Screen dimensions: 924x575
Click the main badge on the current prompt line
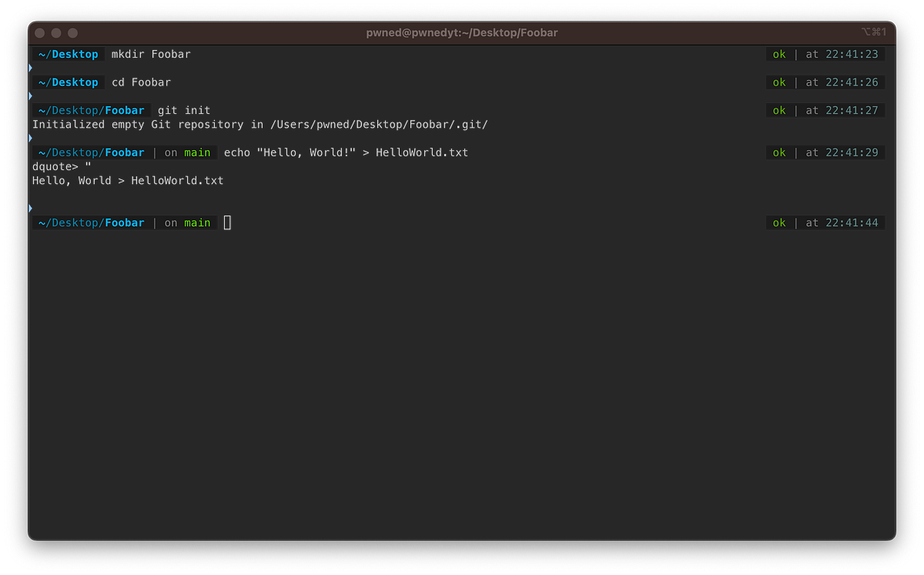197,222
